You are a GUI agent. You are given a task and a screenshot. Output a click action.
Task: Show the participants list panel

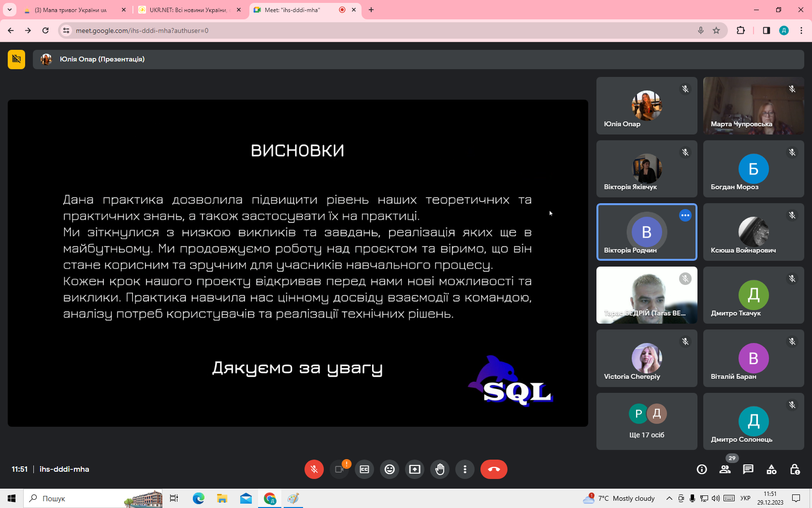(725, 469)
